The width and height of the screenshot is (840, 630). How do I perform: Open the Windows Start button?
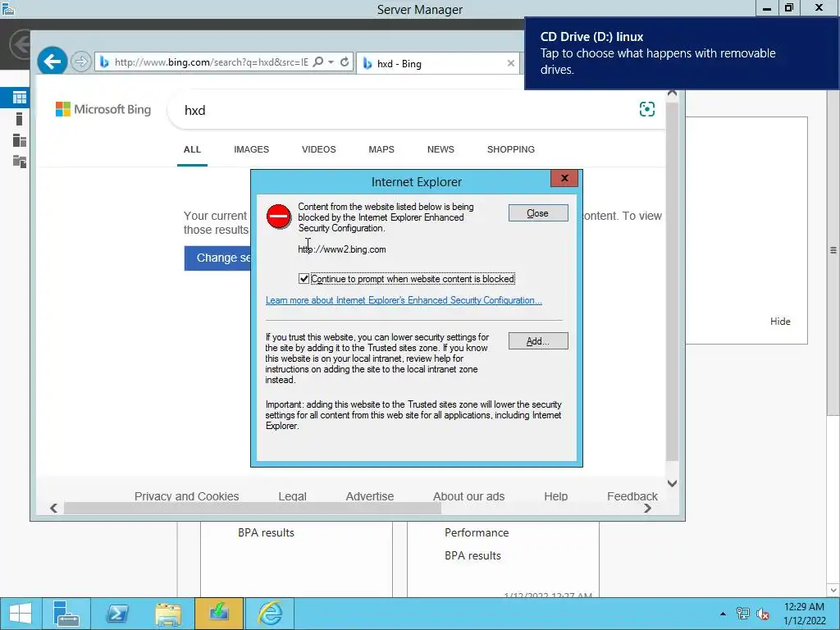pos(21,614)
